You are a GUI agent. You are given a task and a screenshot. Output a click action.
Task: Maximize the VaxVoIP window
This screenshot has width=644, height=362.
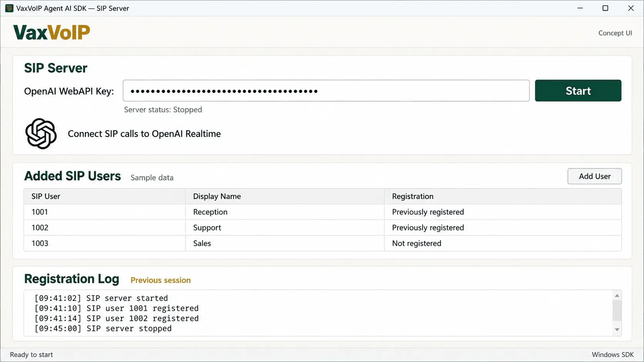point(605,8)
